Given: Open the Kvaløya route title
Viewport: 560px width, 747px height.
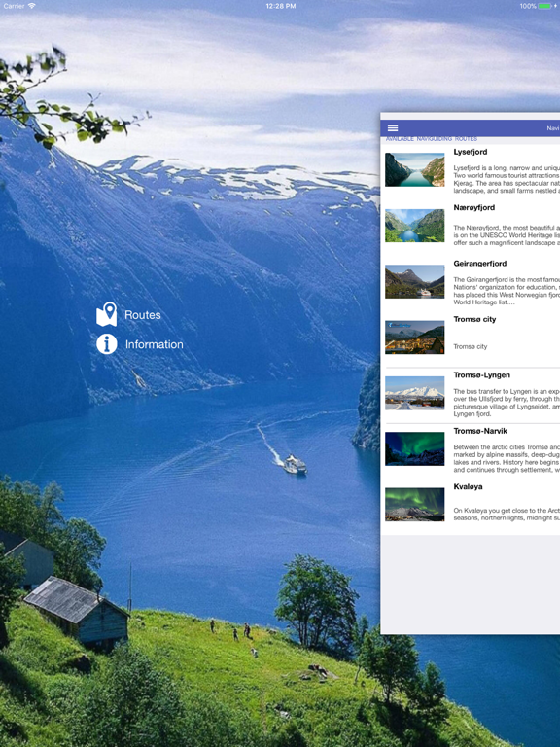Looking at the screenshot, I should pos(468,486).
